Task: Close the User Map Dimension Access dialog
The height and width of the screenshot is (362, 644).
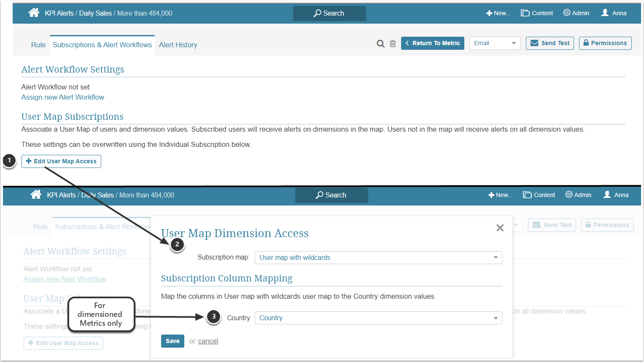Action: pyautogui.click(x=500, y=228)
